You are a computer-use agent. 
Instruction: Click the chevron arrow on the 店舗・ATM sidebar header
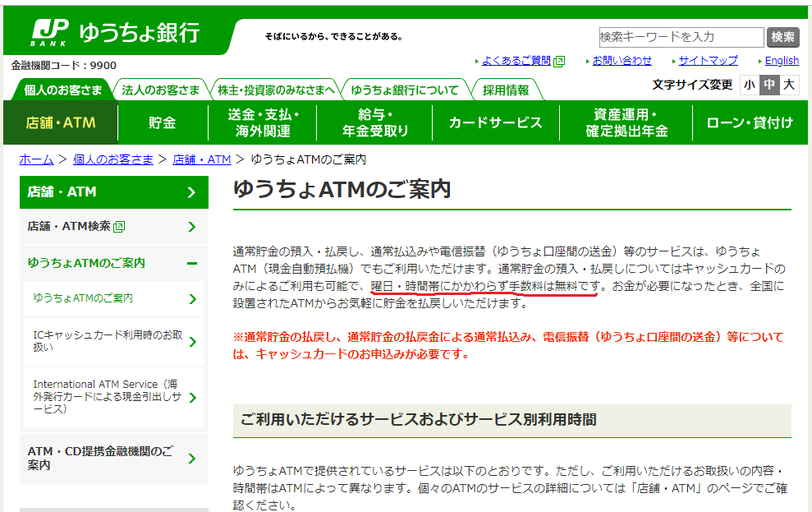pyautogui.click(x=191, y=192)
